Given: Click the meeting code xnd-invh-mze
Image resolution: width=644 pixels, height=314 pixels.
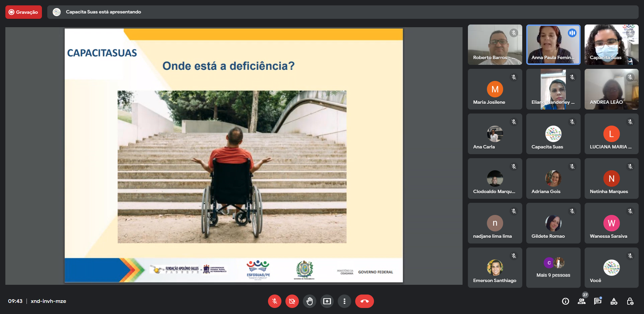Looking at the screenshot, I should point(48,301).
